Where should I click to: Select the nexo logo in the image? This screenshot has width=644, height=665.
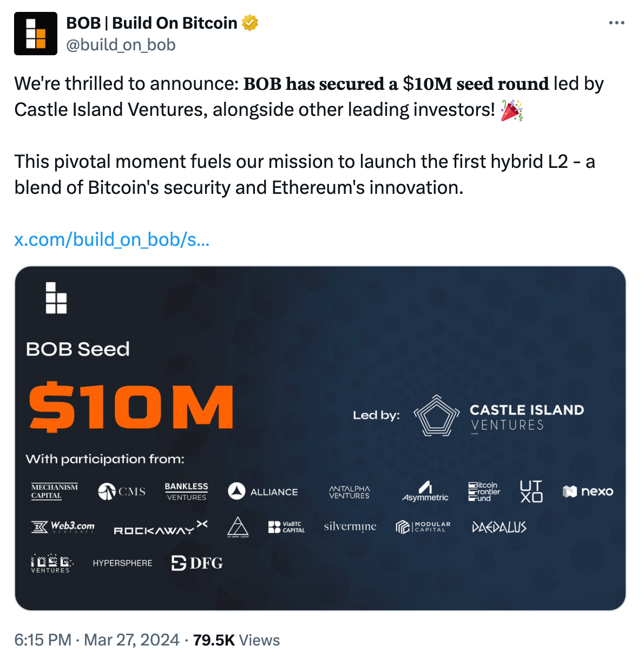[588, 492]
